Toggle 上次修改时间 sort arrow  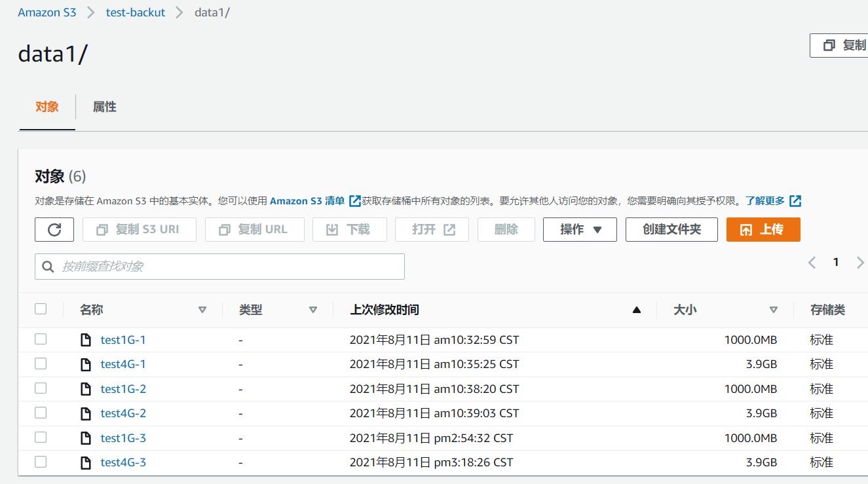636,310
